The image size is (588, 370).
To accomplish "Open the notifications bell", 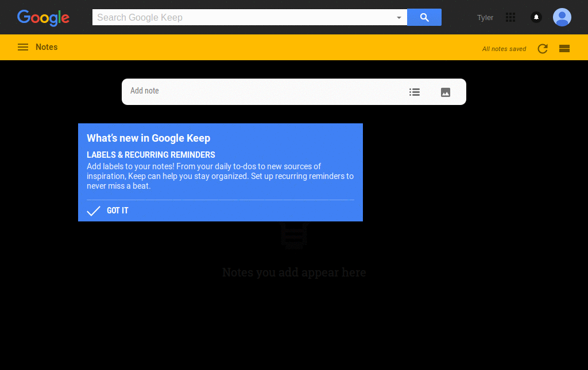I will (536, 17).
